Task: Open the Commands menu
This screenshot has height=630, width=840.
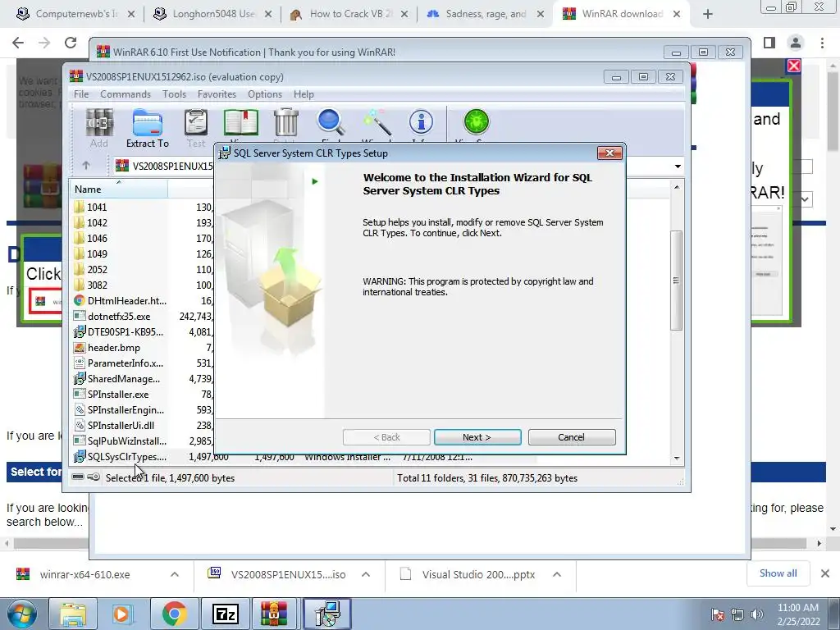Action: [126, 94]
